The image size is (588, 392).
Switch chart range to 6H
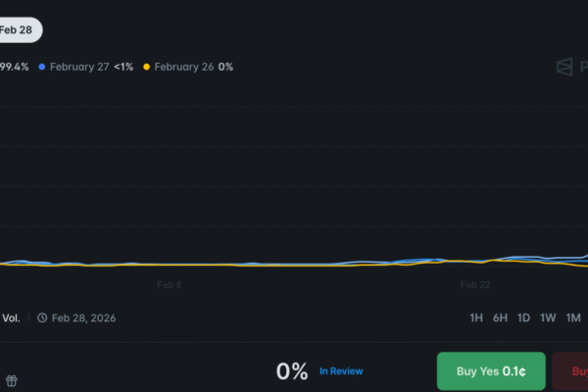tap(500, 318)
